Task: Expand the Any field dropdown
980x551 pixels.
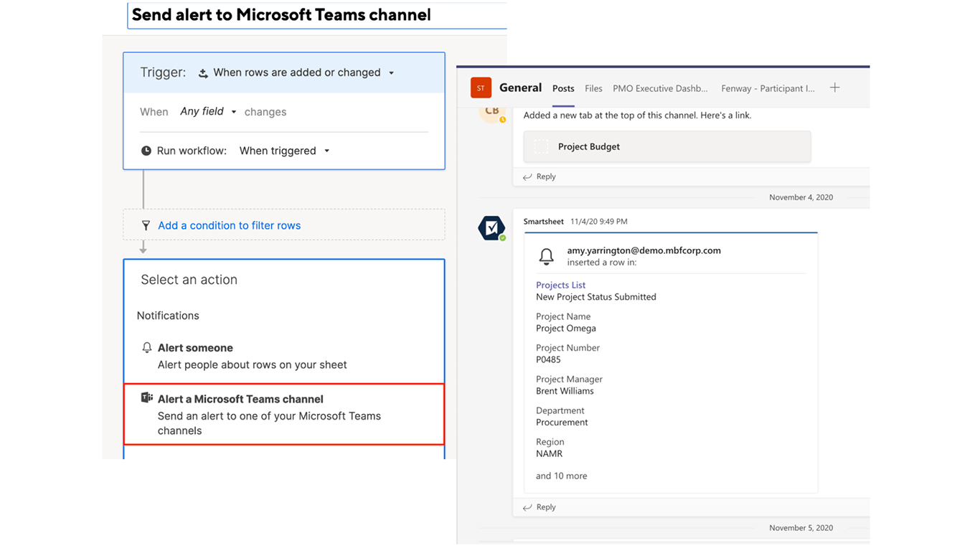Action: click(234, 112)
